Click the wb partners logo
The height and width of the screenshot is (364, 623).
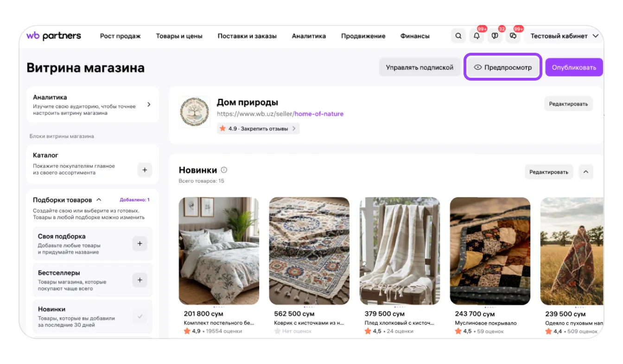(54, 36)
